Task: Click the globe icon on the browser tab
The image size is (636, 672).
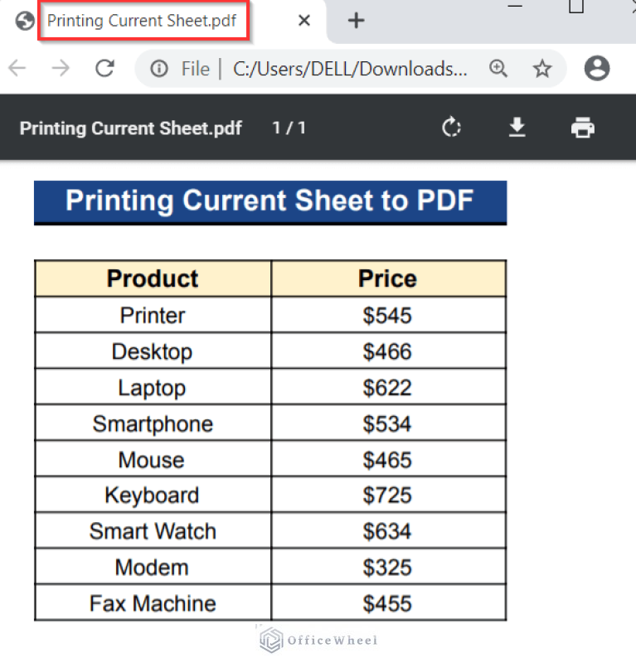Action: tap(23, 21)
